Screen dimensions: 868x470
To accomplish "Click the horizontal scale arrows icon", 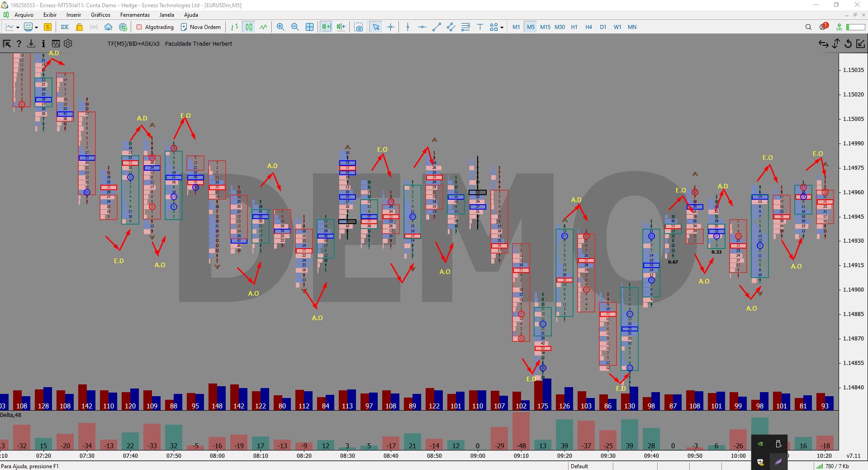I will 823,43.
